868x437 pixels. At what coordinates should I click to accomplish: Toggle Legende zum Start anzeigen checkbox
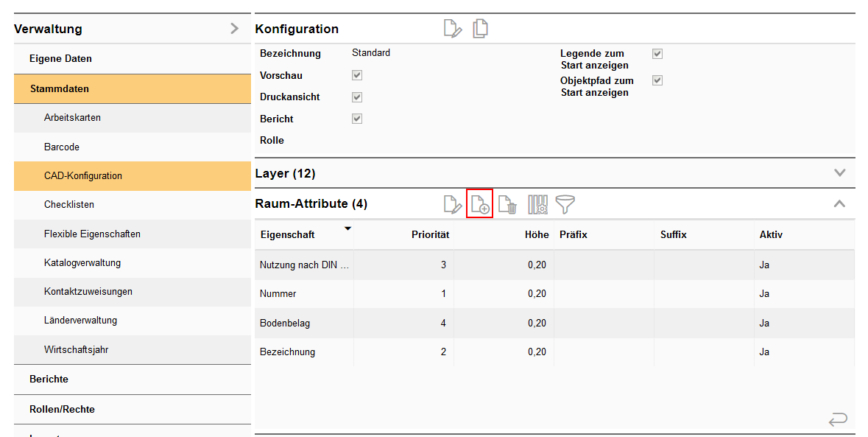point(657,54)
